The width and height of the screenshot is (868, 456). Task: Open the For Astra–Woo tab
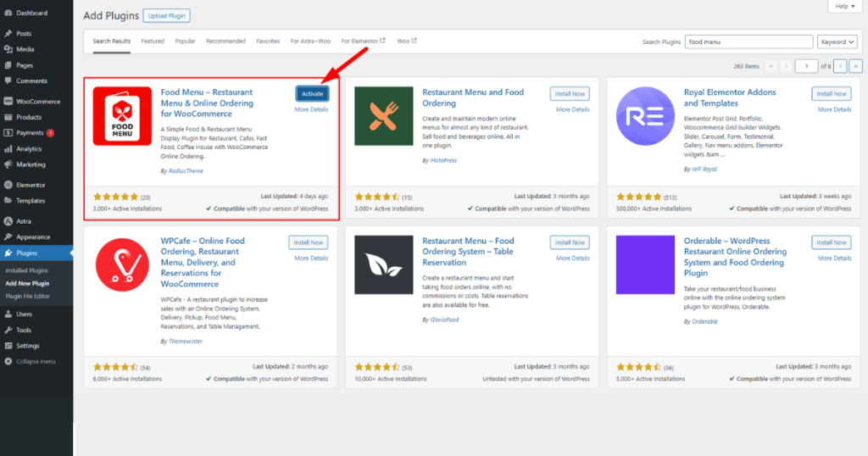(310, 41)
